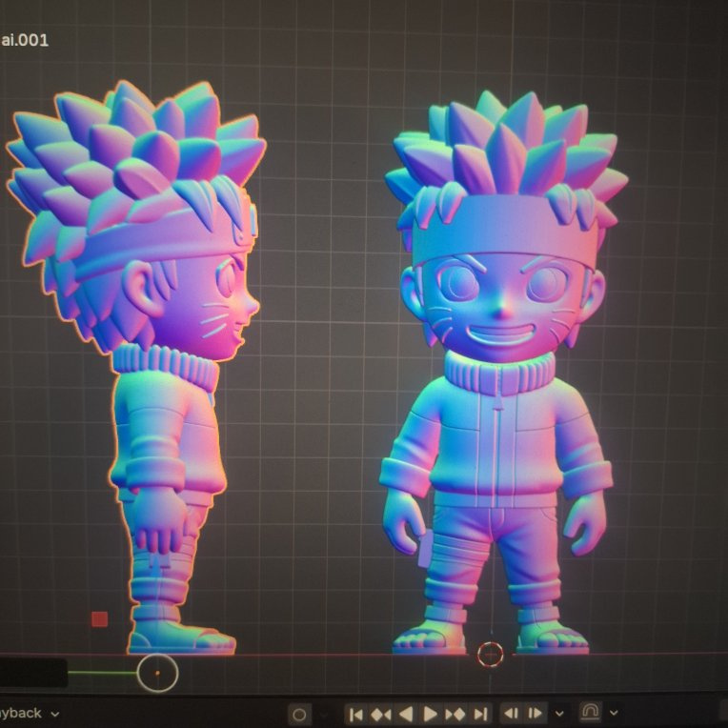Play the animation in reverse
The height and width of the screenshot is (728, 728).
(406, 714)
